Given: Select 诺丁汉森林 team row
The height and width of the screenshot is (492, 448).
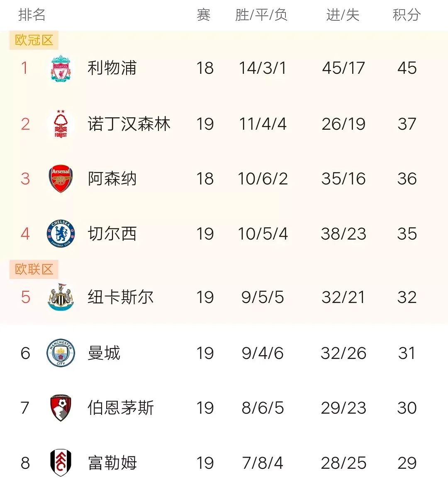Looking at the screenshot, I should 129,124.
